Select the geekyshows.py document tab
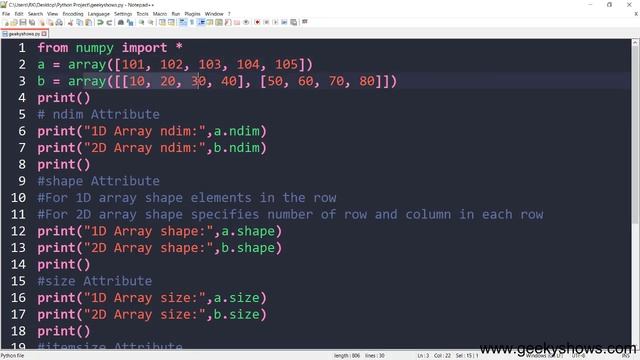Viewport: 640px width, 360px height. tap(24, 34)
